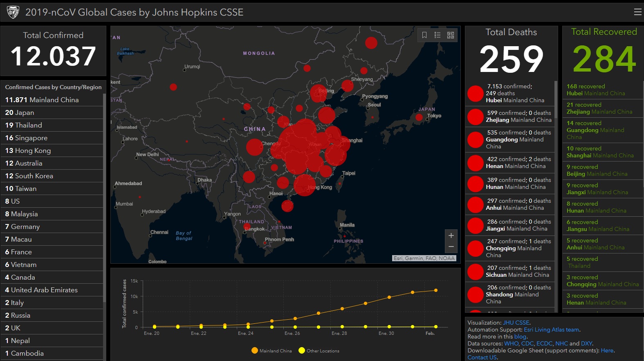Click the red case bubble at Beijing
The height and width of the screenshot is (361, 644).
click(x=318, y=94)
